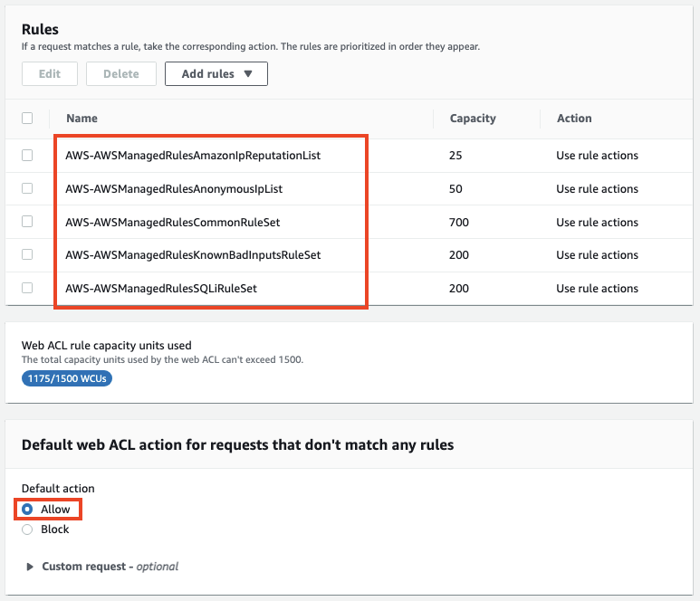The width and height of the screenshot is (700, 601).
Task: Click the Delete button
Action: coord(121,73)
